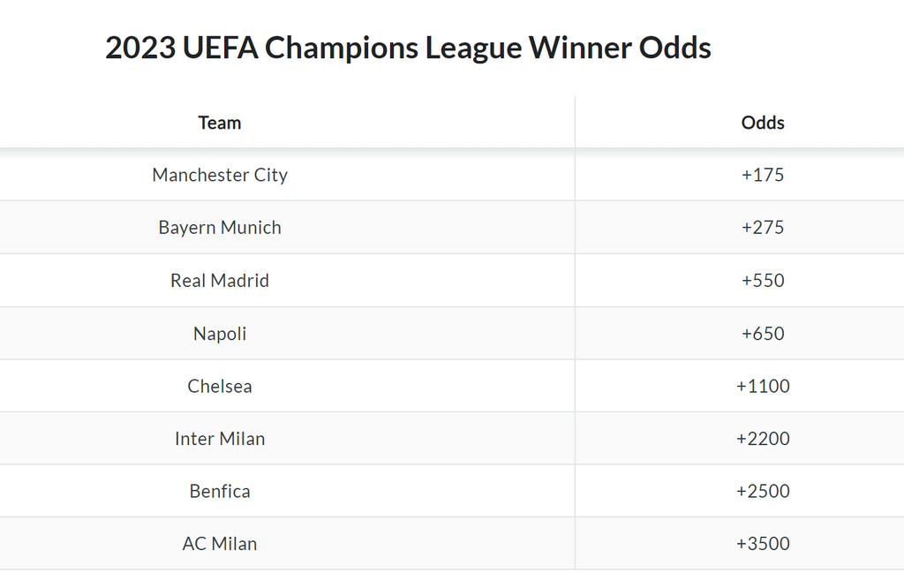The image size is (904, 588).
Task: Click the Odds column header
Action: click(x=763, y=123)
